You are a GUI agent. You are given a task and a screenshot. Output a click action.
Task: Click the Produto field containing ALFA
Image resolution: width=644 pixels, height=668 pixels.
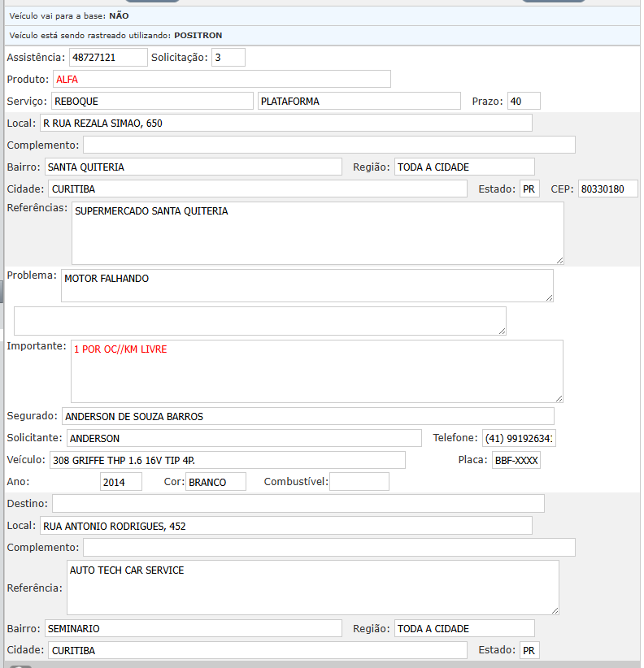coord(221,79)
